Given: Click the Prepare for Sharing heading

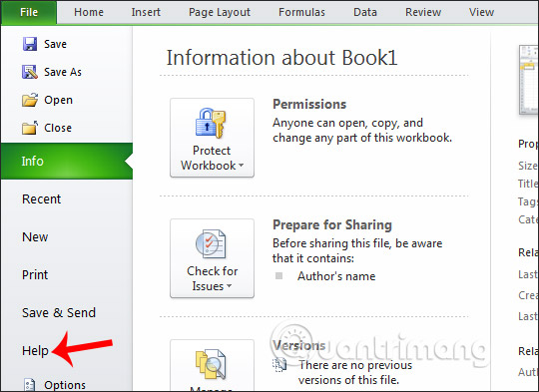Looking at the screenshot, I should (x=332, y=224).
